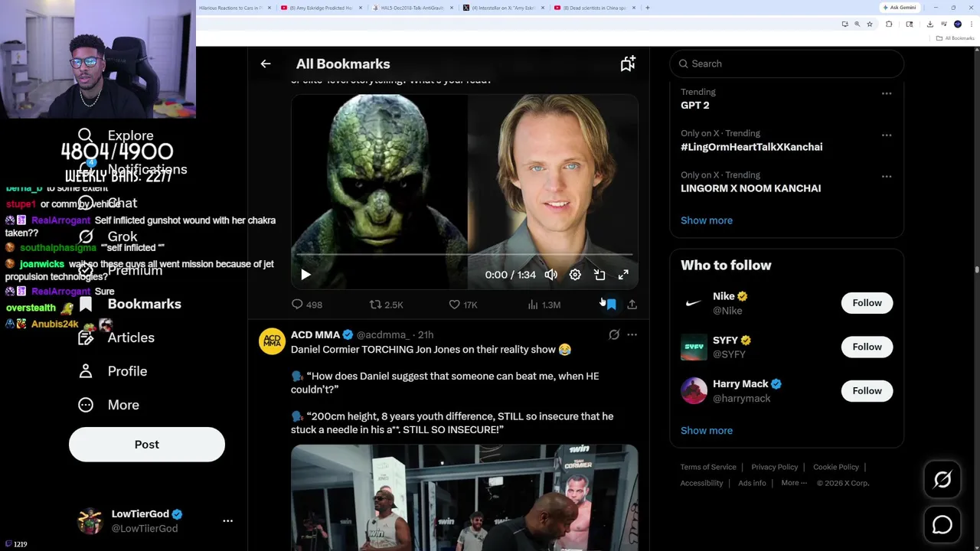Play the reptilian video
This screenshot has width=980, height=551.
[x=305, y=275]
